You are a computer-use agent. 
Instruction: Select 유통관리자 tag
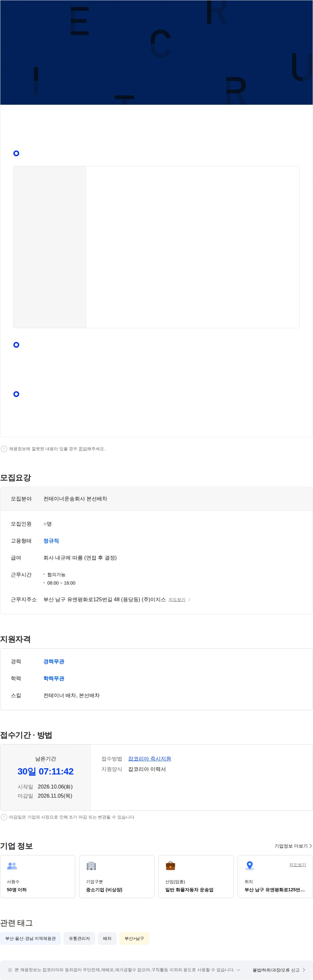click(80, 939)
